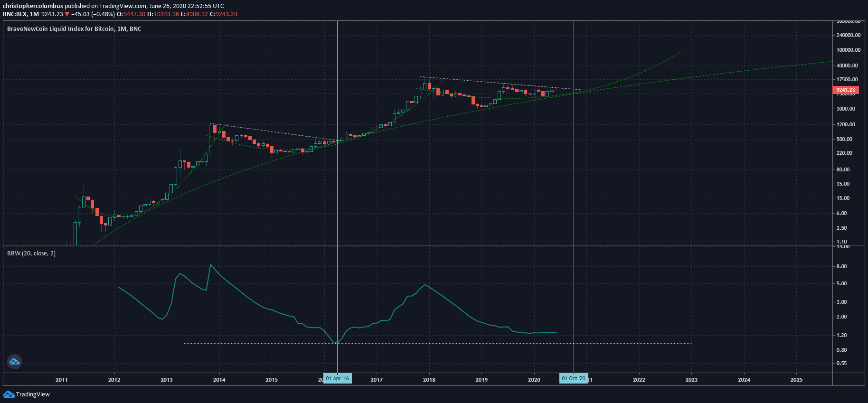Click the 40000.00 price axis label

pos(847,66)
